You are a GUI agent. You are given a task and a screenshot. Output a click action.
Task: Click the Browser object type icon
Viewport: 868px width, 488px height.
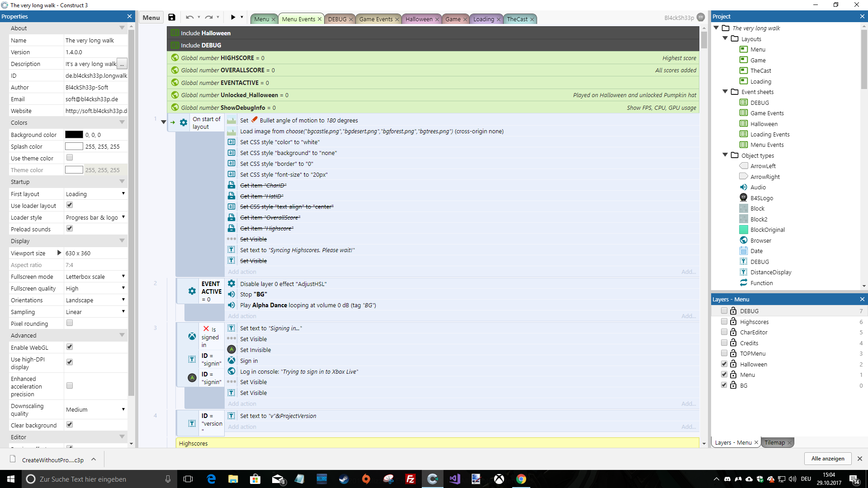(743, 240)
